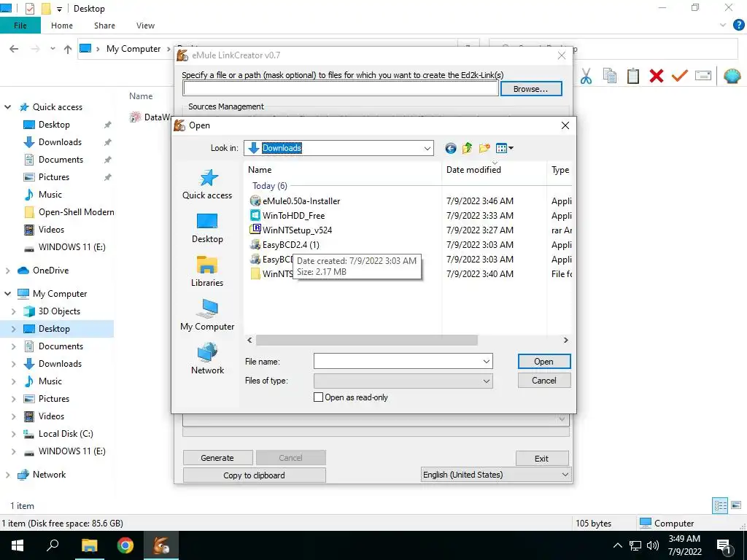Expand the 3D Objects tree node
The width and height of the screenshot is (747, 560).
coord(14,311)
